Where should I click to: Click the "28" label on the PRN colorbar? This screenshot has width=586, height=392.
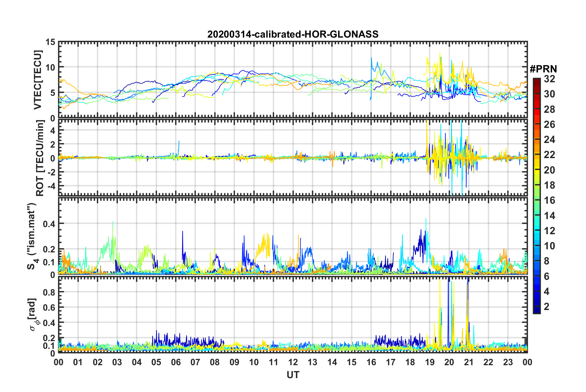coord(550,109)
